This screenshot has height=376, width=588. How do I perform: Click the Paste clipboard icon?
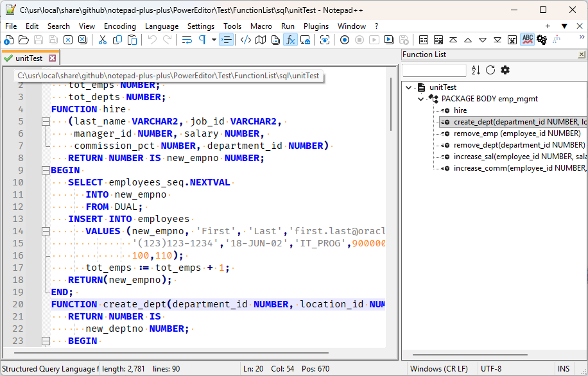coord(132,40)
